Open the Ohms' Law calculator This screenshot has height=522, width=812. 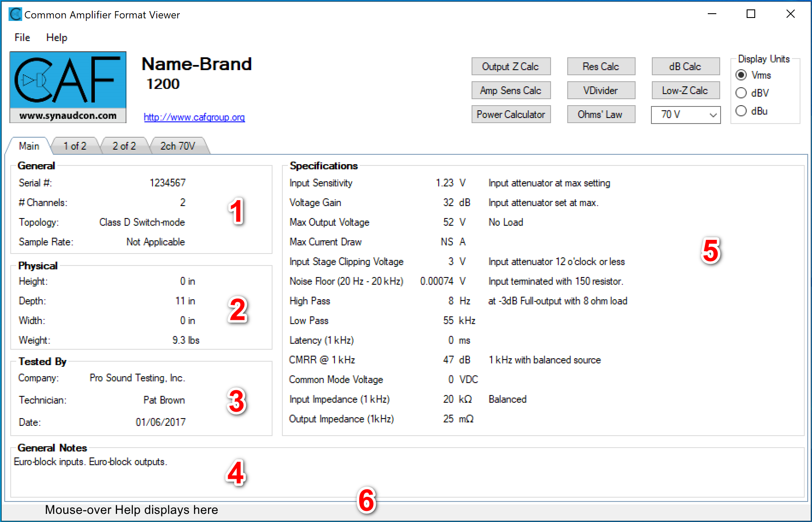coord(601,115)
